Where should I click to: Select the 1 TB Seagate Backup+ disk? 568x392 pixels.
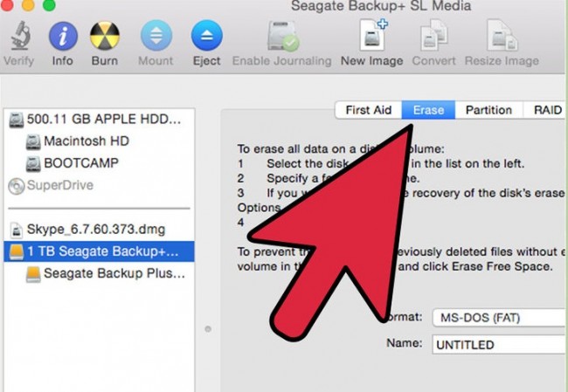[100, 251]
